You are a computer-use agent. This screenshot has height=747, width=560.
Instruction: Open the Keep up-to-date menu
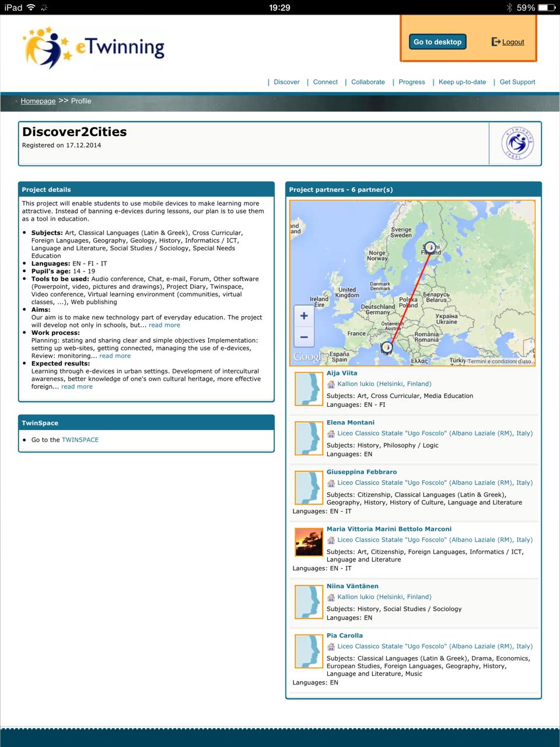pos(462,82)
